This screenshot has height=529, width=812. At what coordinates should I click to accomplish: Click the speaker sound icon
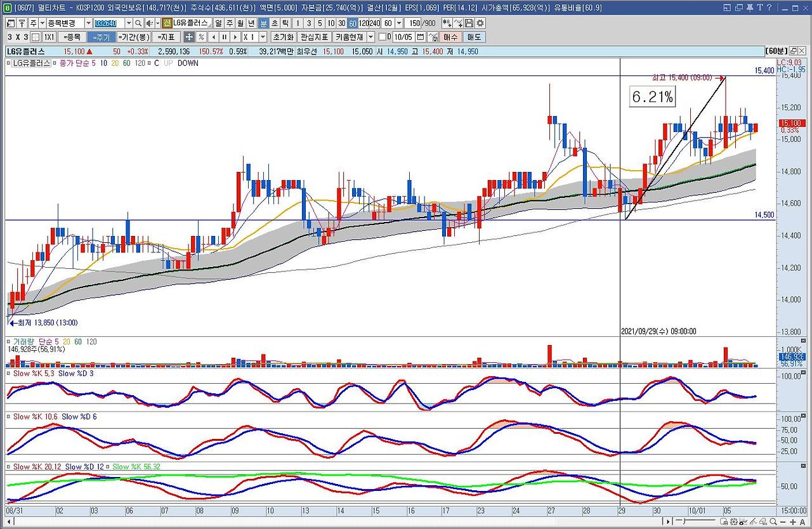click(148, 23)
